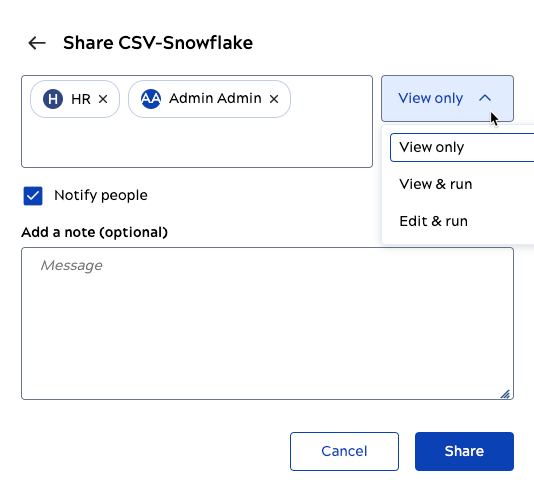Choose the Edit & run permission
This screenshot has height=499, width=534.
coord(433,221)
